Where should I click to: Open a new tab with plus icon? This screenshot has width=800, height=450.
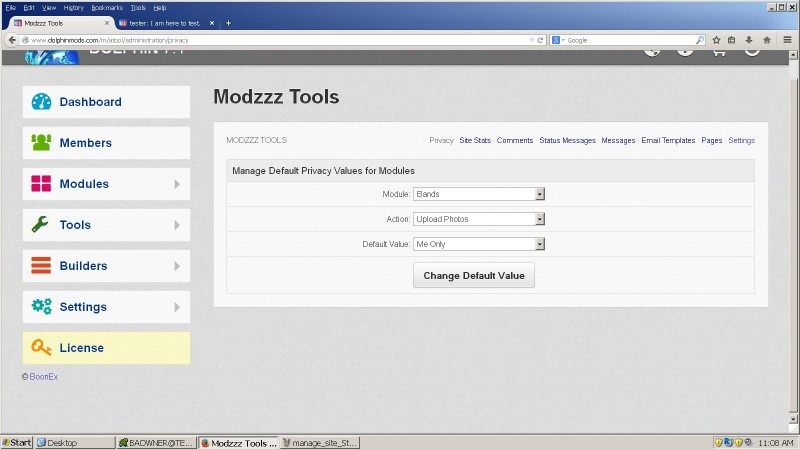[x=228, y=23]
